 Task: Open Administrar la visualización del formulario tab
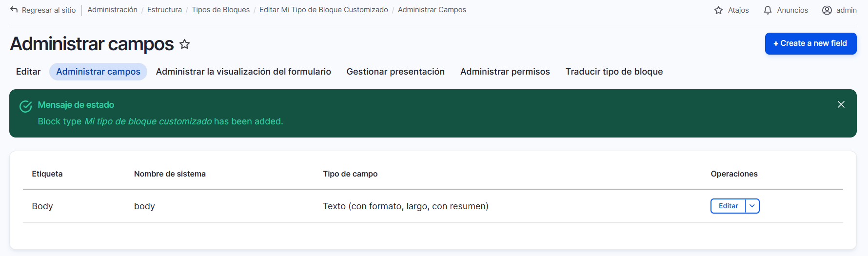tap(243, 72)
